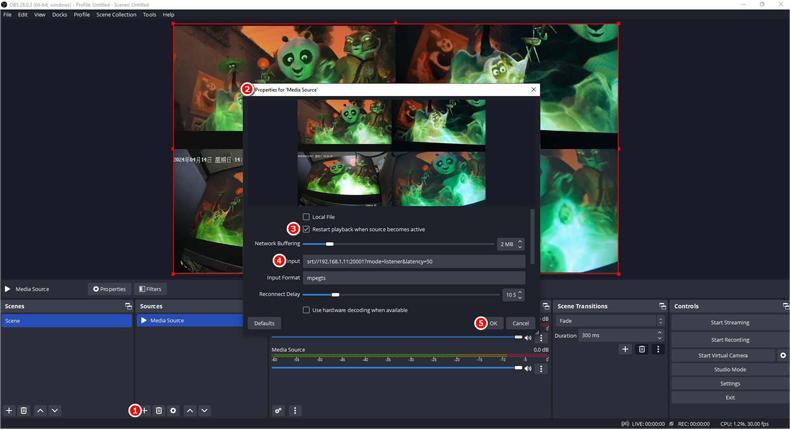790x430 pixels.
Task: Remove the selected source with the trash icon
Action: [x=159, y=411]
